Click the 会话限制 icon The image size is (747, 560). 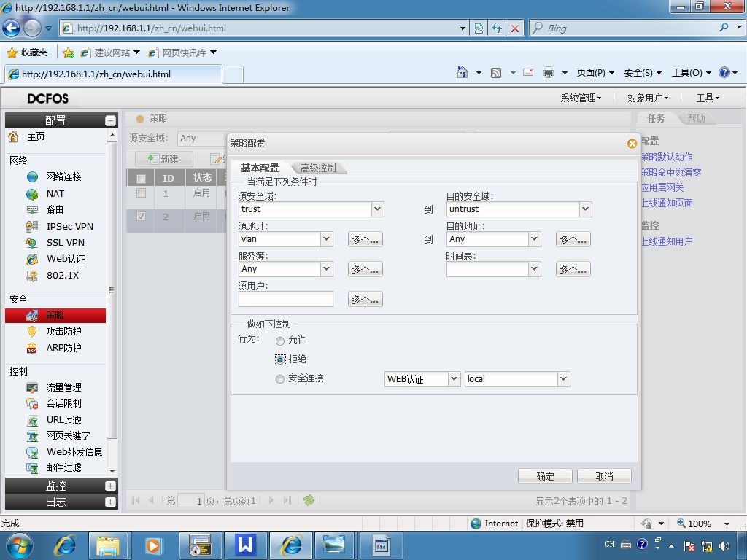(32, 404)
